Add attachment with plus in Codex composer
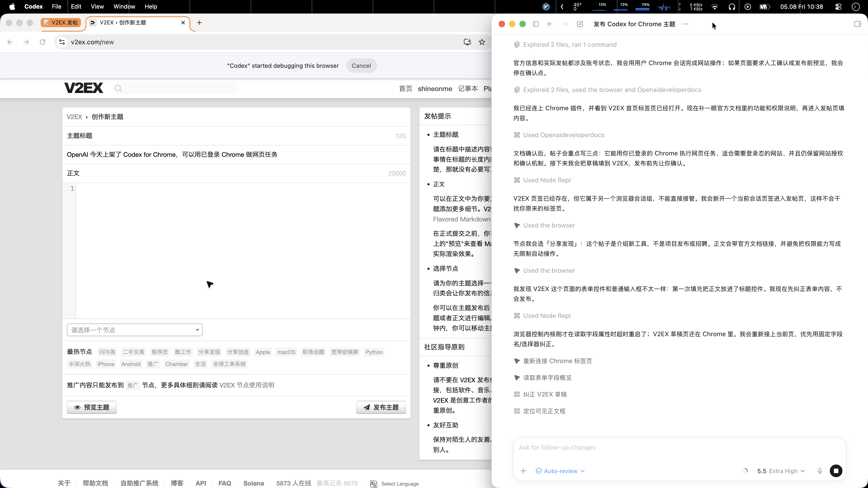 pyautogui.click(x=523, y=471)
